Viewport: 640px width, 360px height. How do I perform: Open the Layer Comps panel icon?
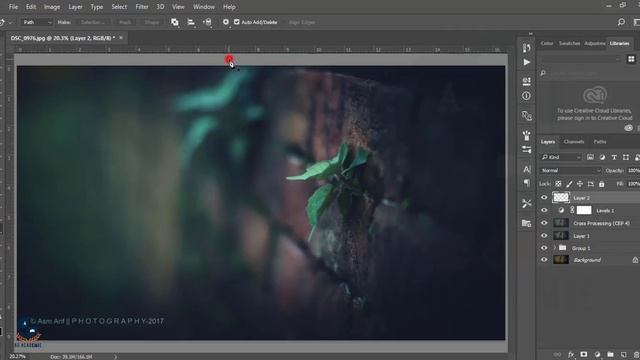(x=527, y=223)
